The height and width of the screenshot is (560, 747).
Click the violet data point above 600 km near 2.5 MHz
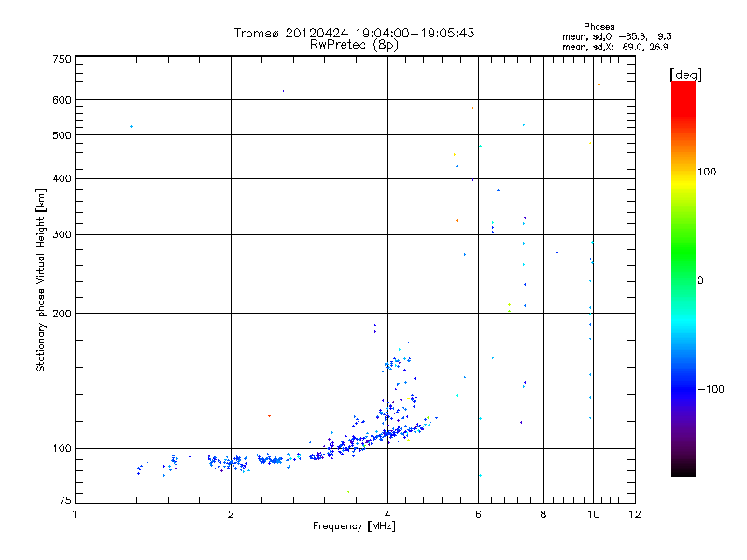(x=284, y=91)
